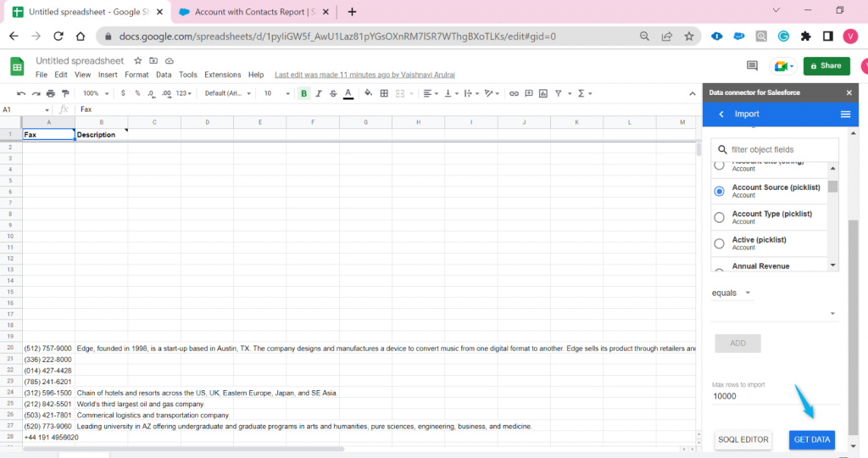Move spreadsheet using folder icon
Image resolution: width=868 pixels, height=458 pixels.
[153, 61]
